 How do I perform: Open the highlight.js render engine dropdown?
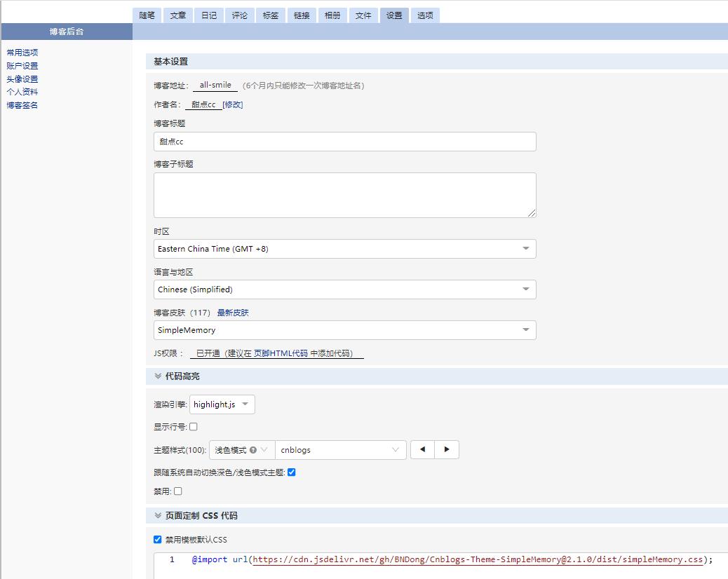222,404
